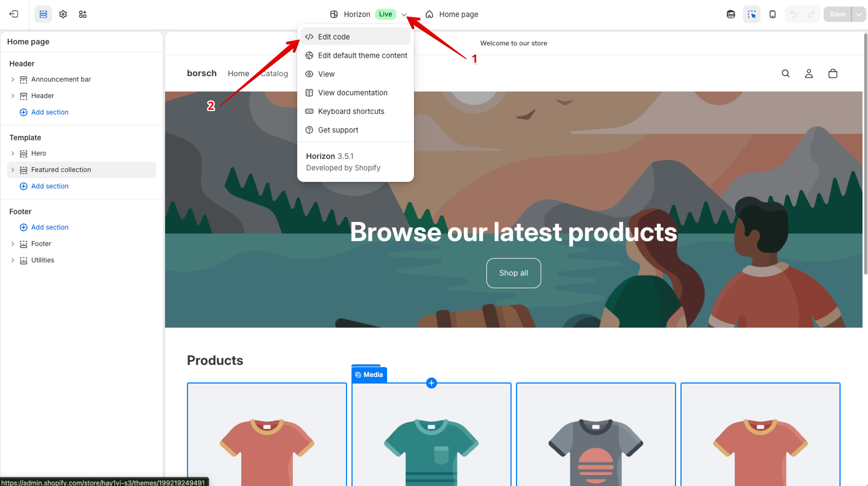Open View documentation menu item

[356, 93]
